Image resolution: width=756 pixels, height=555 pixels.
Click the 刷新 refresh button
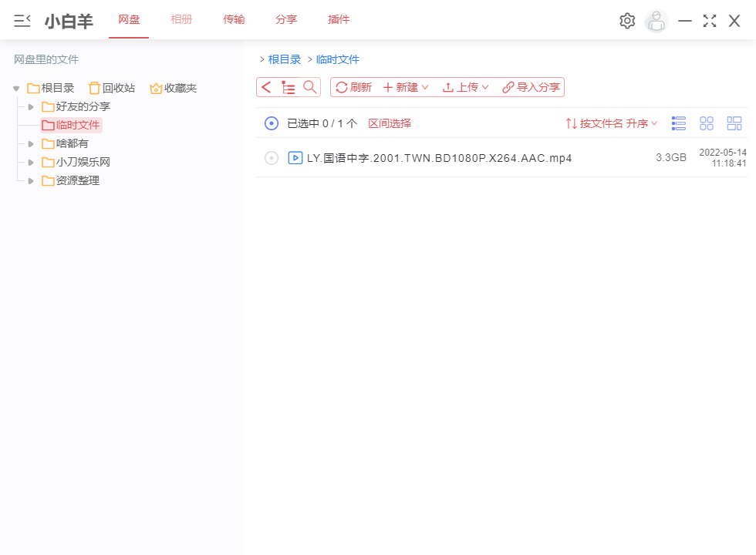353,86
